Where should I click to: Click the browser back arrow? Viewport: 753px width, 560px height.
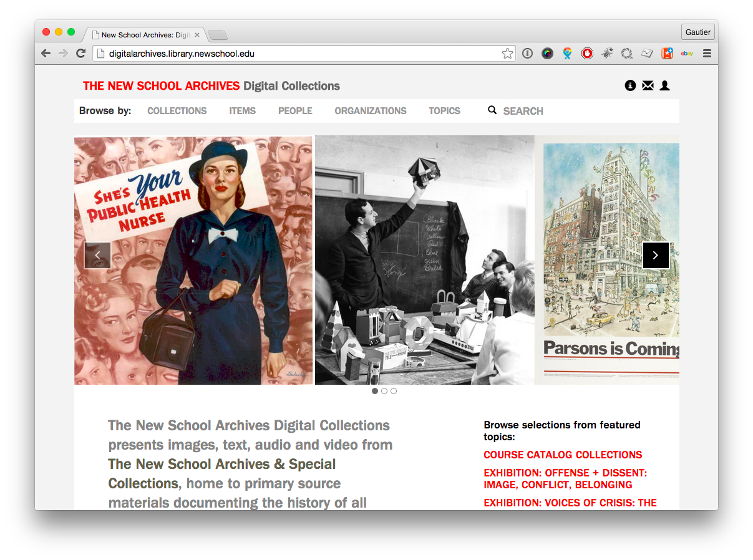tap(46, 54)
